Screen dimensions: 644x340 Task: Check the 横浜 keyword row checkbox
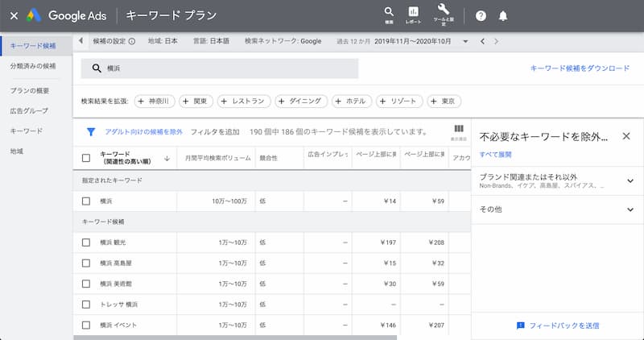pyautogui.click(x=86, y=201)
